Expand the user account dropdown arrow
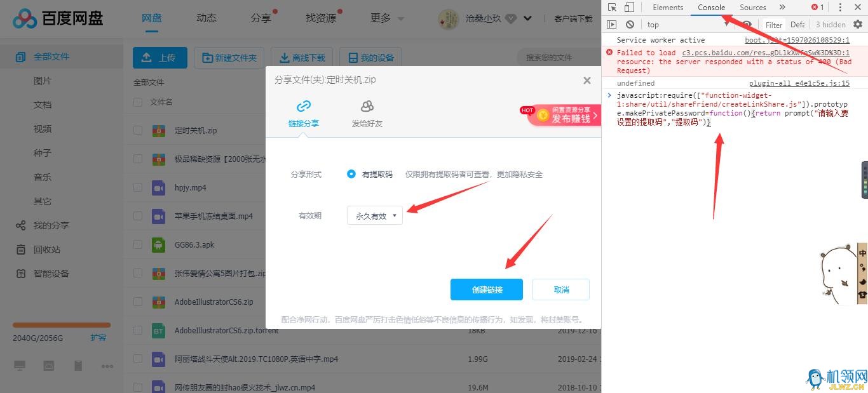The image size is (868, 393). pyautogui.click(x=527, y=19)
